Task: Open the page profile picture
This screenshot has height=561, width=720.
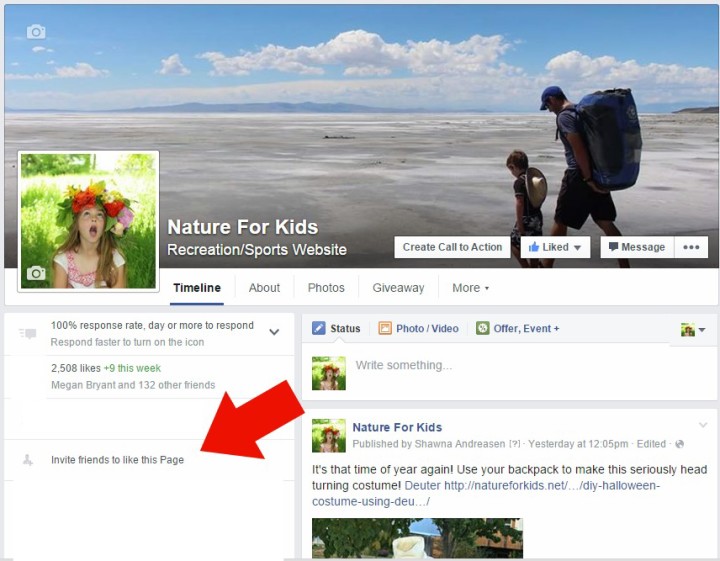Action: coord(88,221)
